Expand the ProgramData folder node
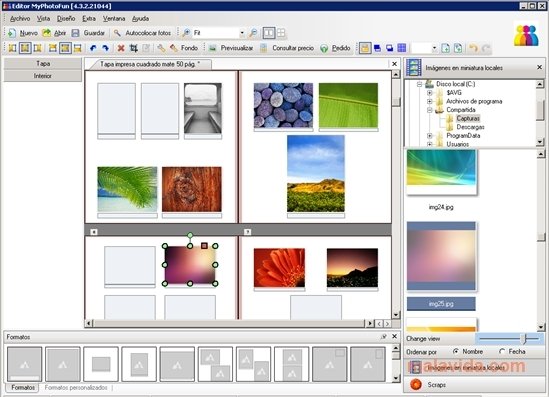Screen dimensions: 549x397 click(430, 135)
